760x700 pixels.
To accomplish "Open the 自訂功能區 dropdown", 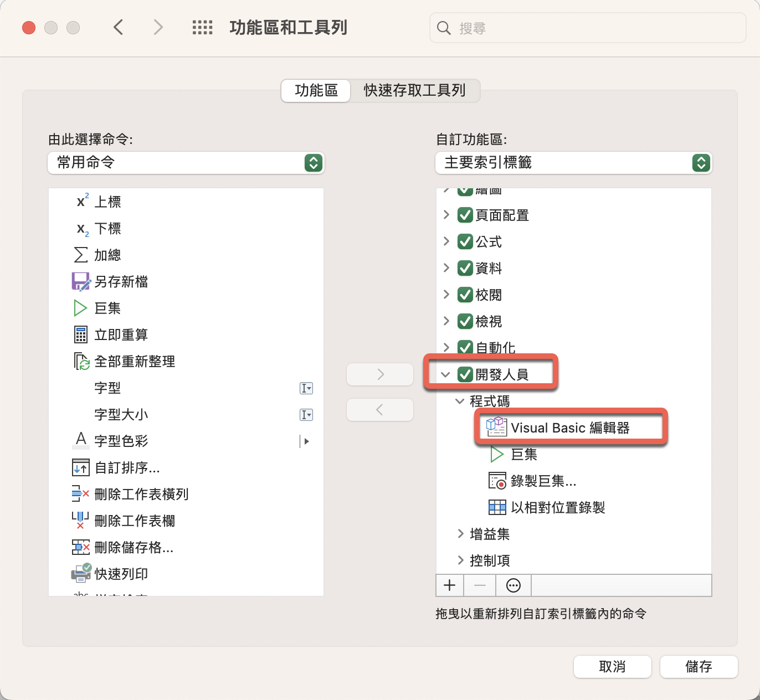I will [x=574, y=163].
